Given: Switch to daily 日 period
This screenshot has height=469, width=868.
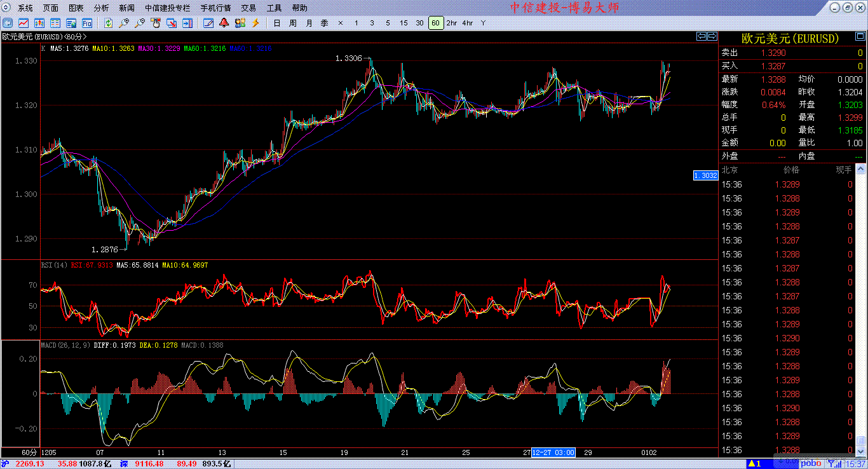Looking at the screenshot, I should 276,23.
